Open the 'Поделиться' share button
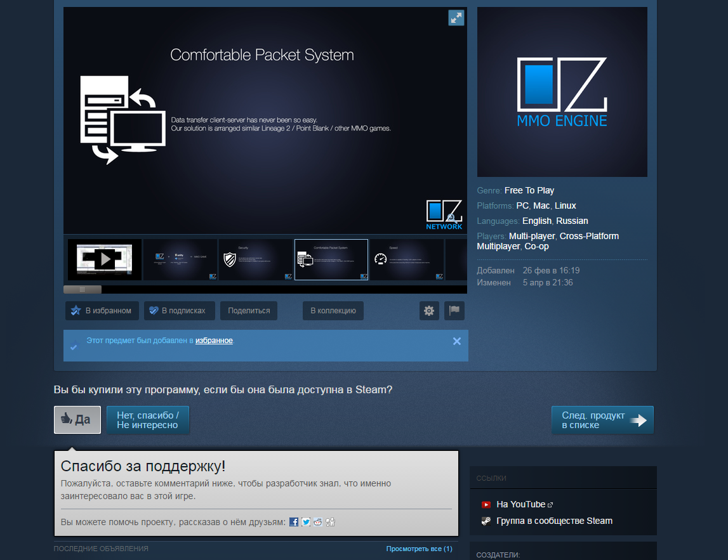728x560 pixels. [249, 311]
